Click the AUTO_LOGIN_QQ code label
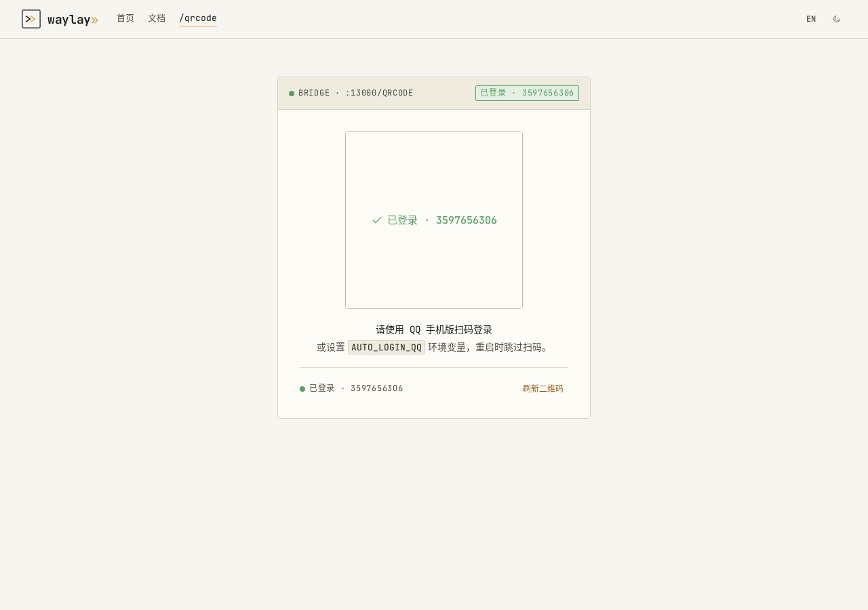868x610 pixels. coord(387,347)
